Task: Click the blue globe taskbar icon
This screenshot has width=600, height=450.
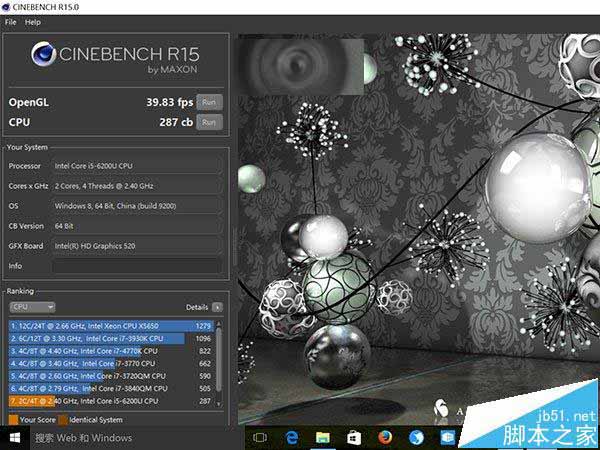Action: click(416, 438)
